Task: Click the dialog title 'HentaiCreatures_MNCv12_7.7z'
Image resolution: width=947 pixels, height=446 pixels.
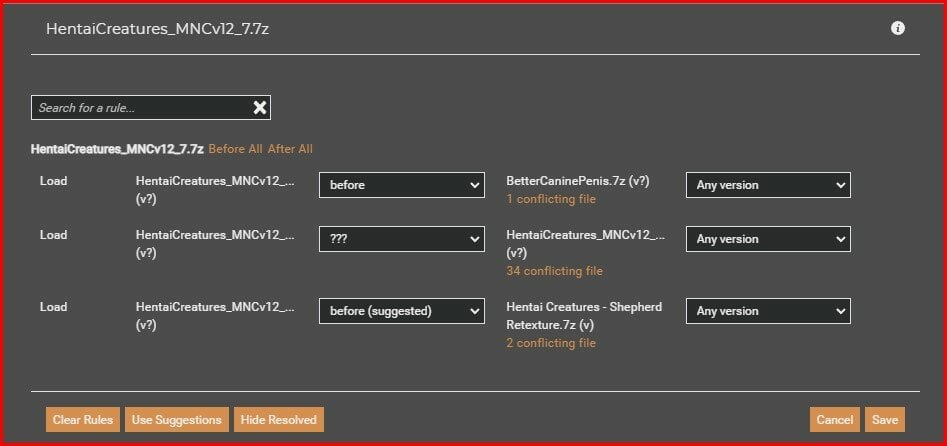Action: (x=158, y=28)
